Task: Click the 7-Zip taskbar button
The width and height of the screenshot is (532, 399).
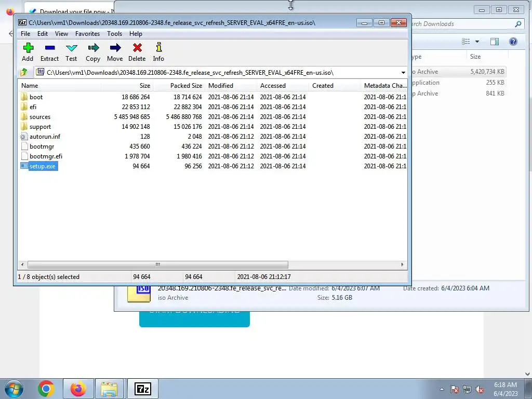Action: click(x=142, y=389)
